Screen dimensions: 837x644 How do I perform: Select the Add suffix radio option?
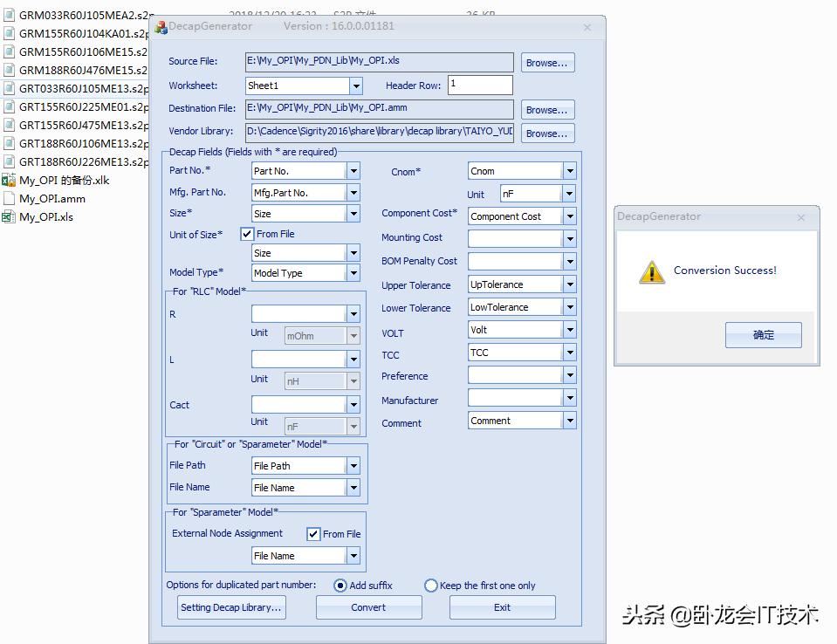point(340,586)
